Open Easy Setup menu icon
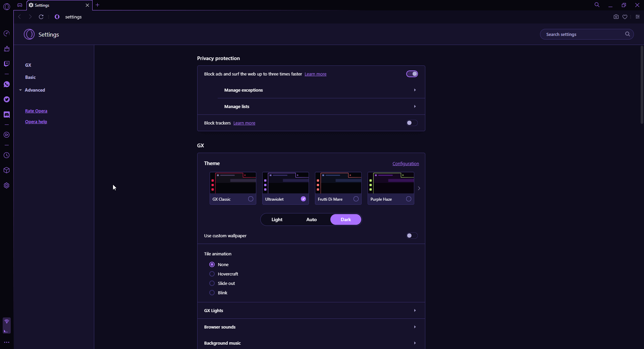The height and width of the screenshot is (349, 644). point(638,17)
